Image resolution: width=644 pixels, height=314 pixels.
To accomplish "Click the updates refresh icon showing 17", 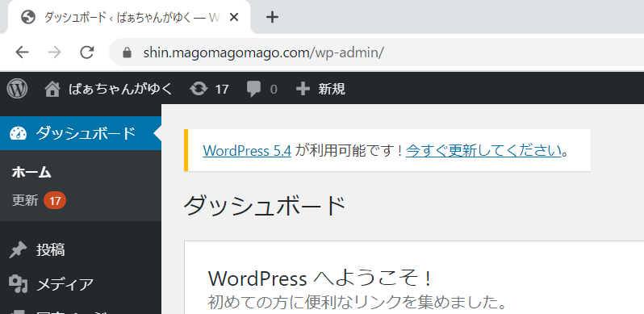I will pyautogui.click(x=199, y=89).
